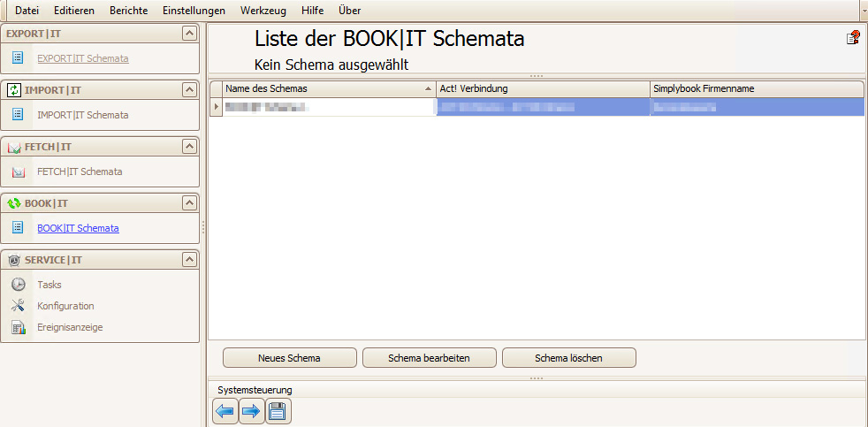Click the Tasks clock icon
The image size is (868, 427).
coord(19,285)
